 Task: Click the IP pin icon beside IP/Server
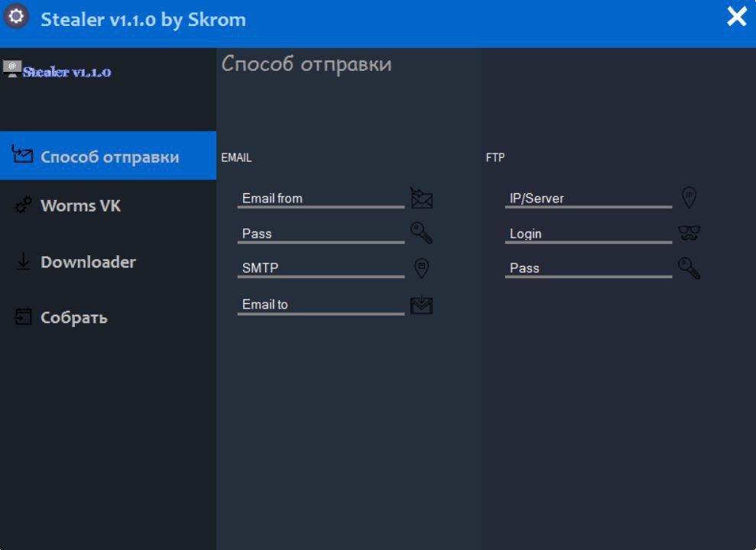(689, 198)
